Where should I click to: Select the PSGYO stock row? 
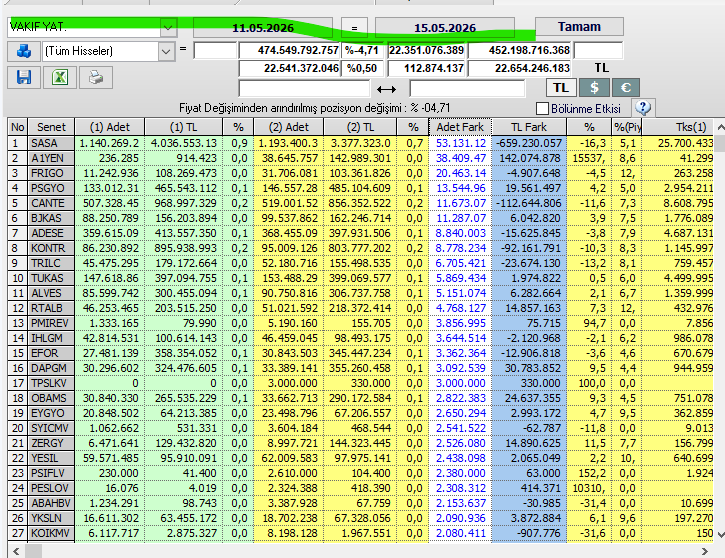click(x=361, y=188)
